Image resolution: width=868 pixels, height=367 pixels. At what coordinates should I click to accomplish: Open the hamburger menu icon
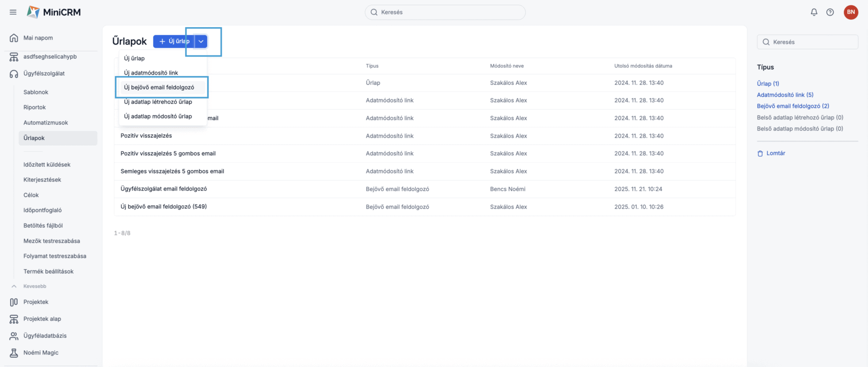13,12
